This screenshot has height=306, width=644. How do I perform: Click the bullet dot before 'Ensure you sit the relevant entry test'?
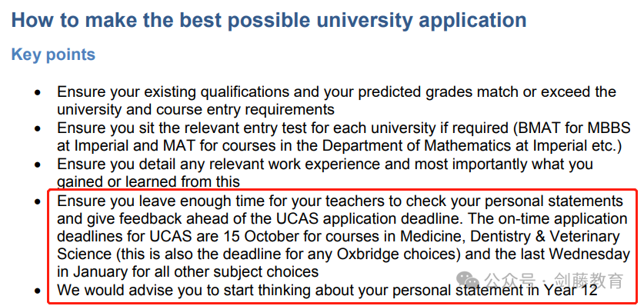(38, 129)
